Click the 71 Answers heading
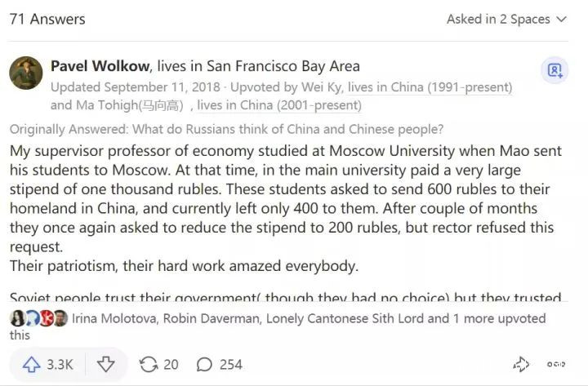This screenshot has width=588, height=386. (47, 19)
